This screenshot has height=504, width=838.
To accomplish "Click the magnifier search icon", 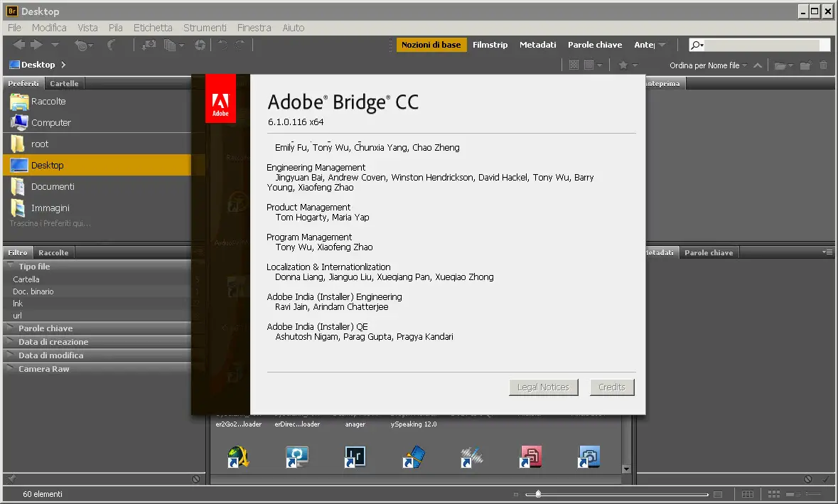I will pyautogui.click(x=695, y=45).
